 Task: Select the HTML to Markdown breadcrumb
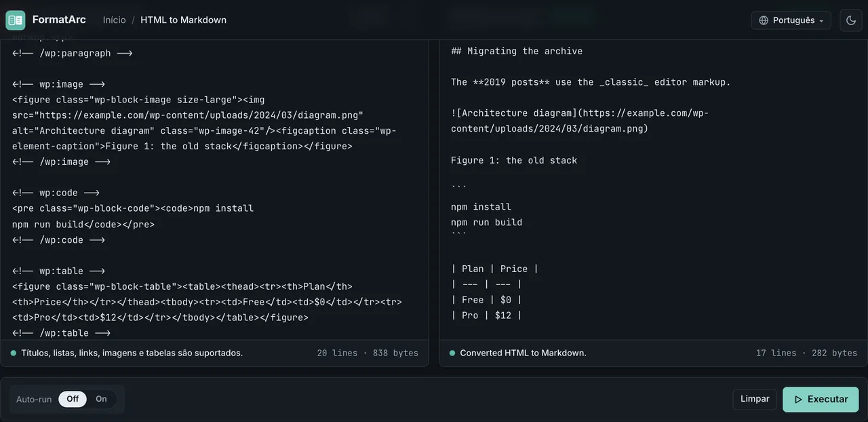184,20
